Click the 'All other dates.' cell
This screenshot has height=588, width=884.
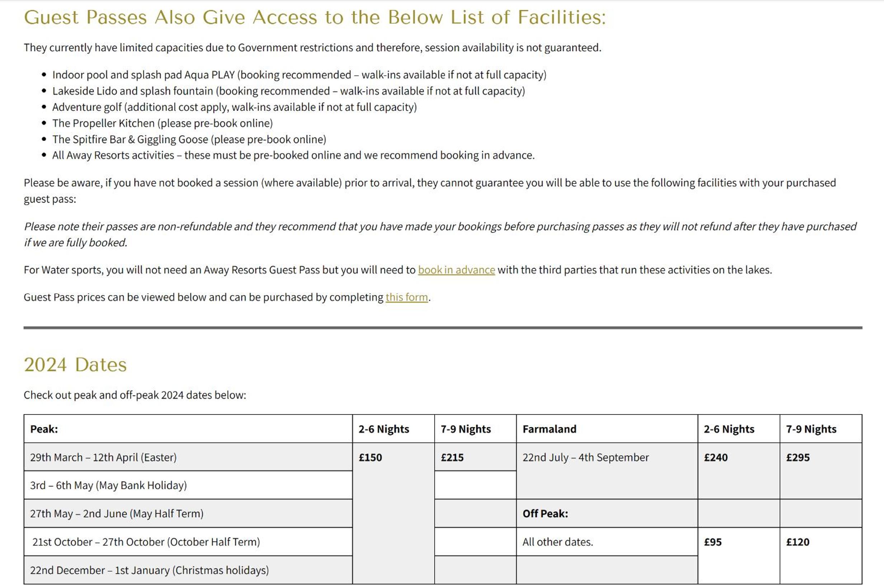[x=607, y=542]
